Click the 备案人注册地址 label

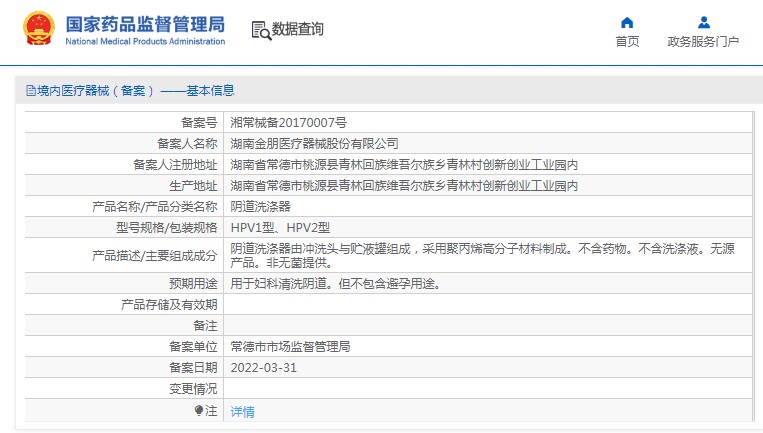click(175, 165)
